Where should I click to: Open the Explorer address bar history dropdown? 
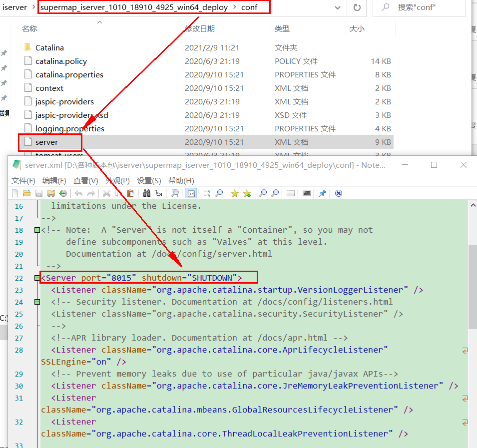(337, 7)
